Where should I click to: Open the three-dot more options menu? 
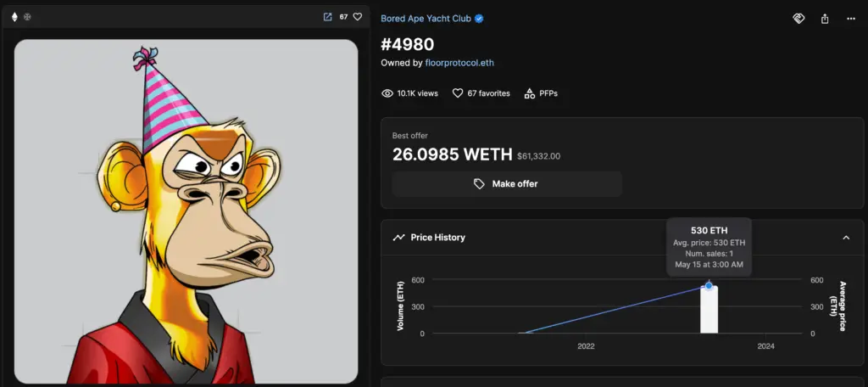[x=851, y=19]
